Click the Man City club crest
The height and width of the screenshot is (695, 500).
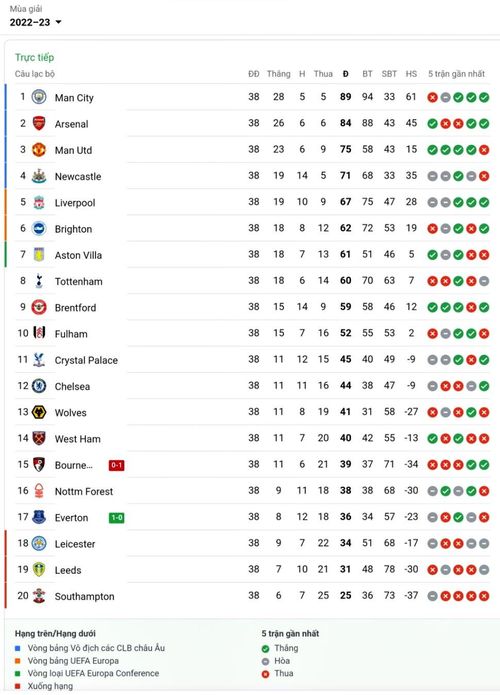39,97
